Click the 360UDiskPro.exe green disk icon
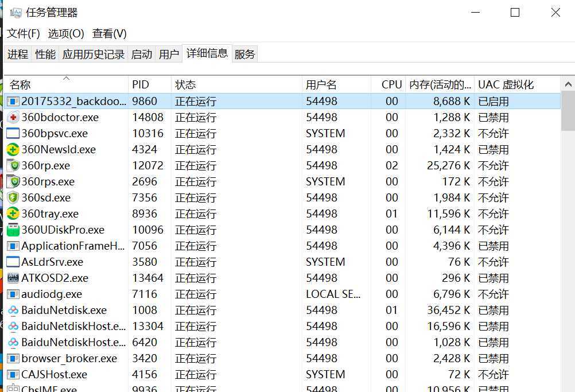 pyautogui.click(x=13, y=230)
